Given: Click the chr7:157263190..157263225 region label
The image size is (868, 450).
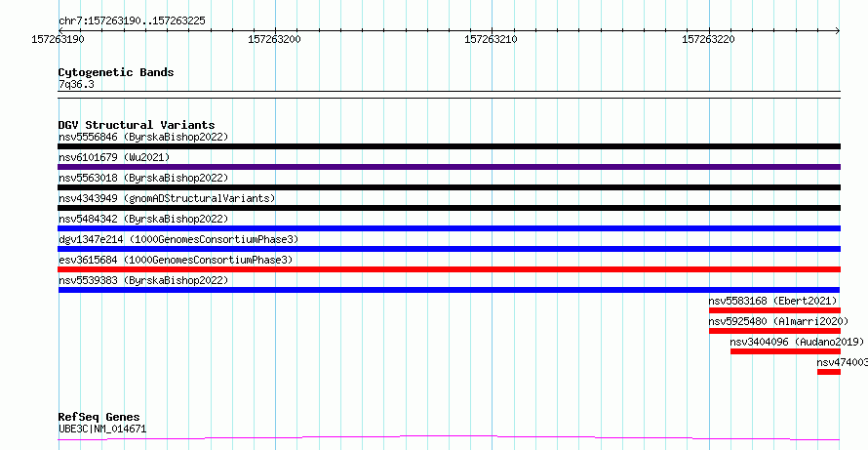Looking at the screenshot, I should click(x=132, y=21).
